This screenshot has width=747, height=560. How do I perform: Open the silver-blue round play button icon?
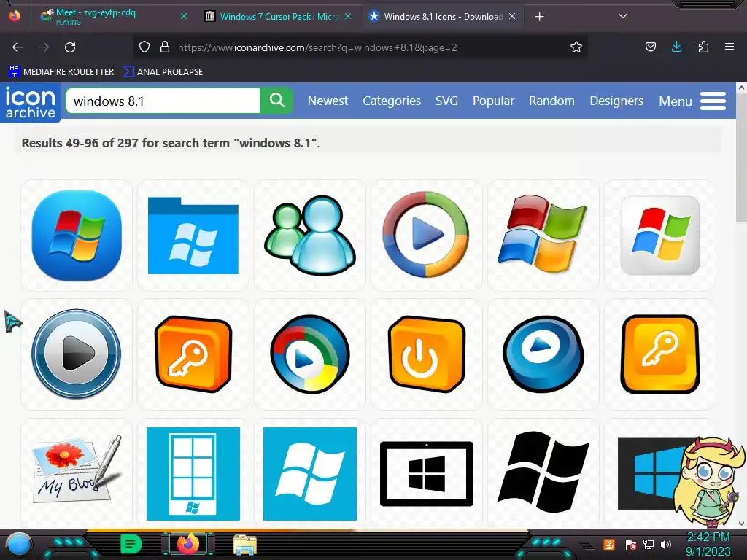[x=76, y=354]
